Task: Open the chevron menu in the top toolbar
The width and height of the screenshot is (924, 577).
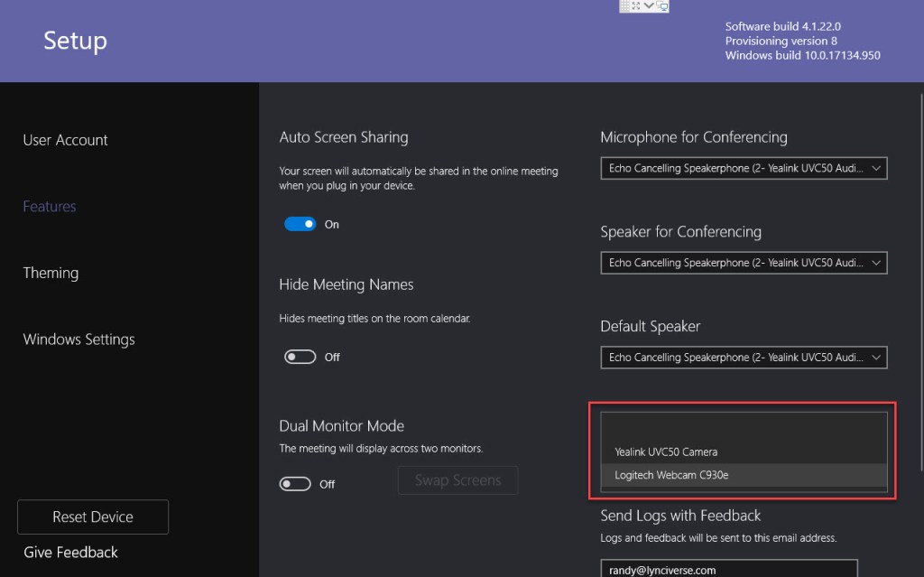Action: point(647,5)
